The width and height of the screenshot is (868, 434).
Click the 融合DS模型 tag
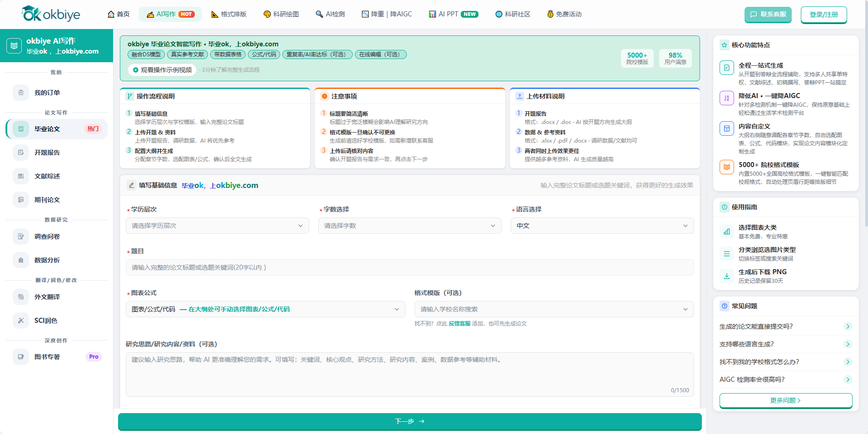tap(146, 54)
